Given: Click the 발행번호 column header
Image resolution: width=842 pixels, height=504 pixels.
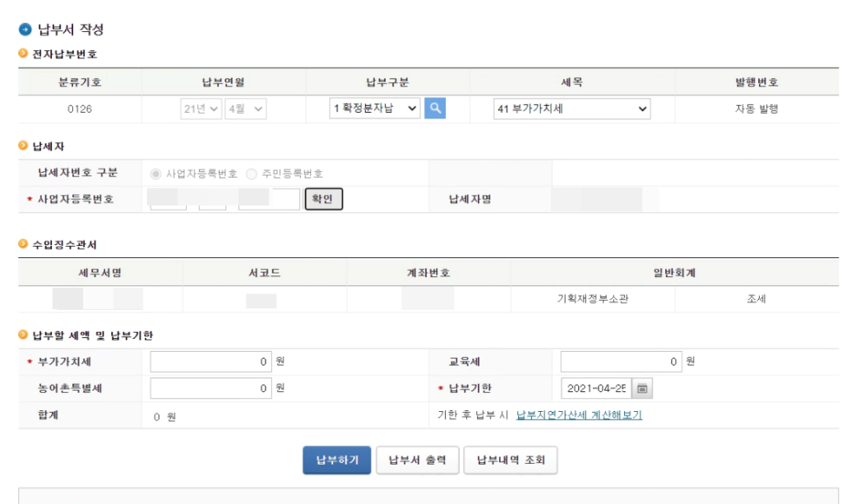Looking at the screenshot, I should pyautogui.click(x=756, y=82).
